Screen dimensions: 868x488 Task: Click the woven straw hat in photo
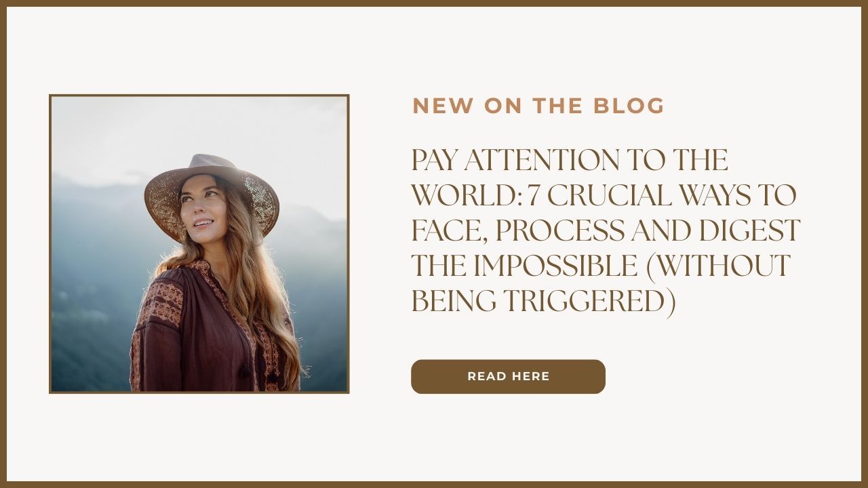coord(212,192)
